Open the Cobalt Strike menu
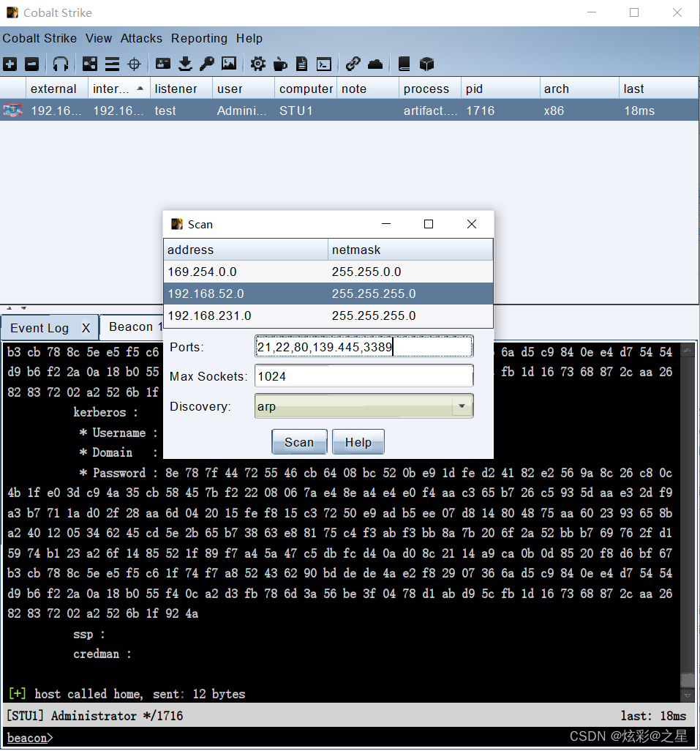The width and height of the screenshot is (700, 751). [39, 38]
